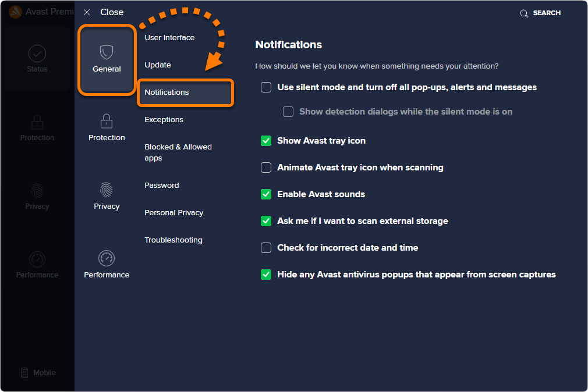Open the Exceptions section
Viewport: 588px width, 392px height.
tap(164, 120)
